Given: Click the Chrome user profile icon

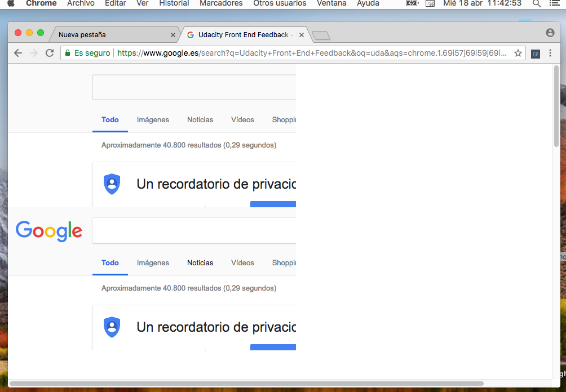Looking at the screenshot, I should 550,33.
